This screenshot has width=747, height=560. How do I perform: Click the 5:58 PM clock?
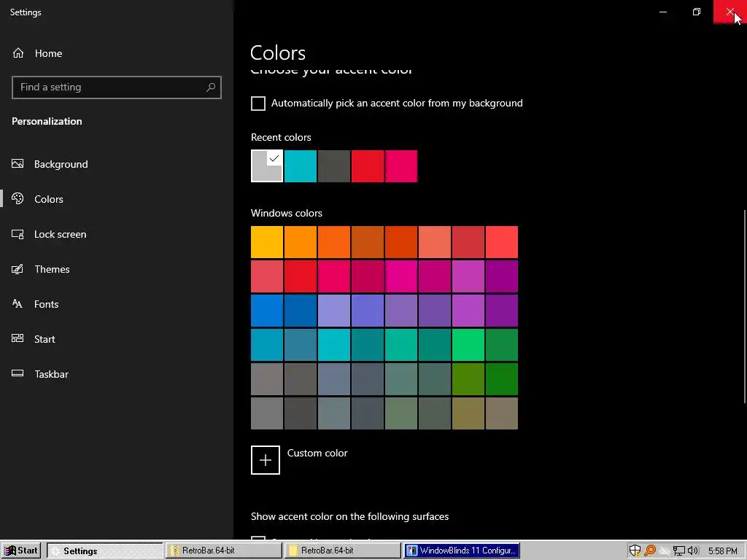pyautogui.click(x=722, y=551)
